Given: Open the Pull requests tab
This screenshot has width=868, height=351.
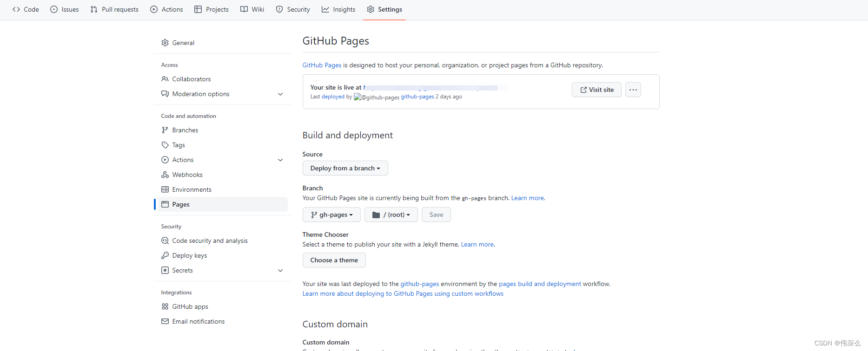Looking at the screenshot, I should click(114, 9).
